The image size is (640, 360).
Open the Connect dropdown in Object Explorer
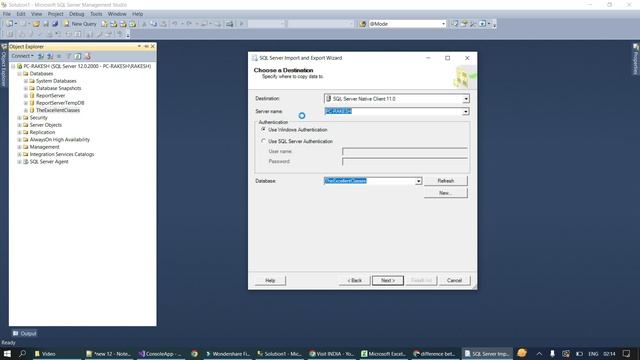click(x=22, y=56)
